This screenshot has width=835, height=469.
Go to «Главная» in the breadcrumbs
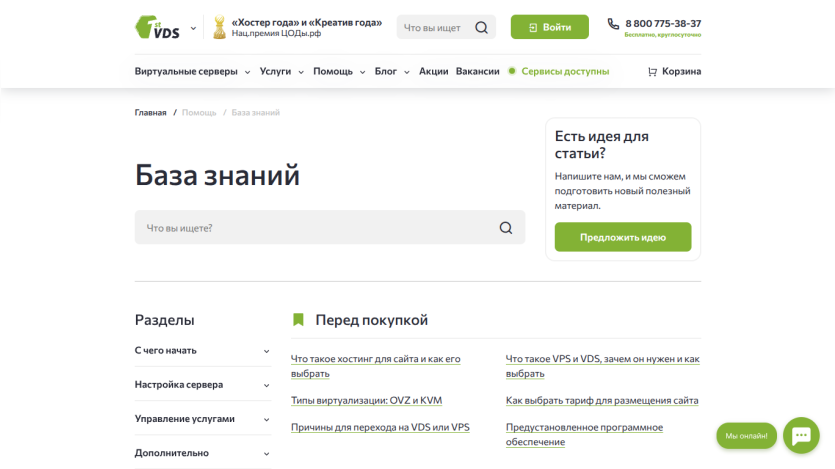point(150,112)
